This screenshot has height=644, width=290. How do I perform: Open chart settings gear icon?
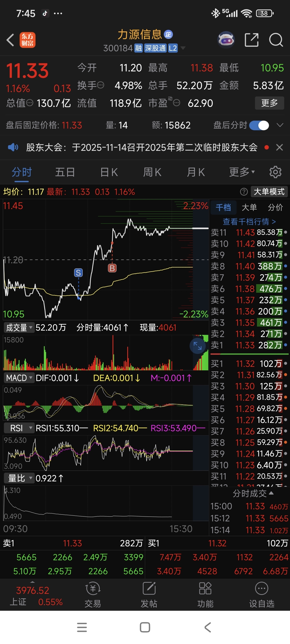pyautogui.click(x=275, y=172)
